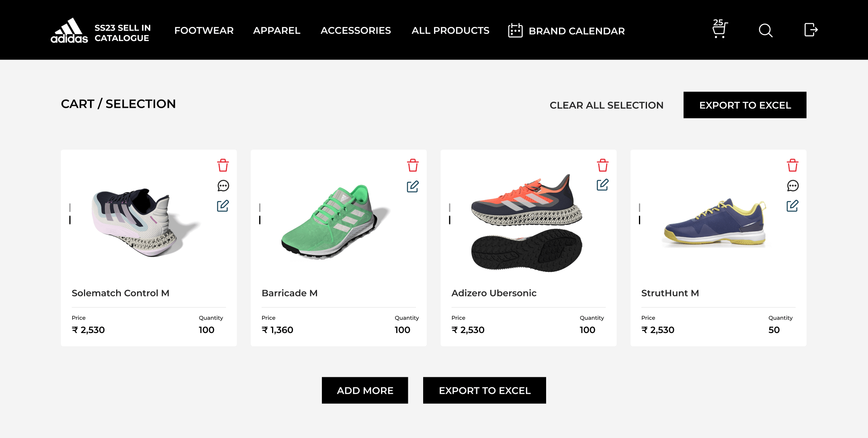Open comment bubble on Solematch Control M
Screen dimensions: 868x438
223,186
